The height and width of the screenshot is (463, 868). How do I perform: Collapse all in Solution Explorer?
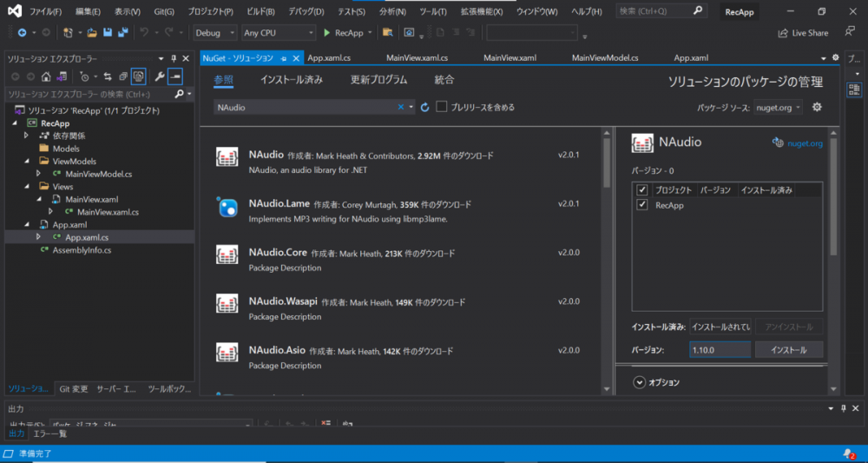[123, 76]
